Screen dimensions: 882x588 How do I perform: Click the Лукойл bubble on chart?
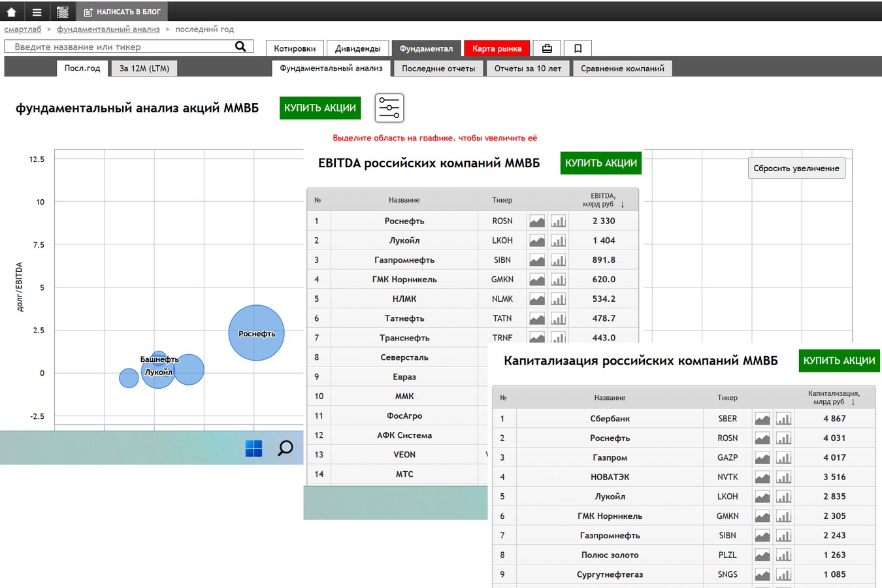[158, 372]
